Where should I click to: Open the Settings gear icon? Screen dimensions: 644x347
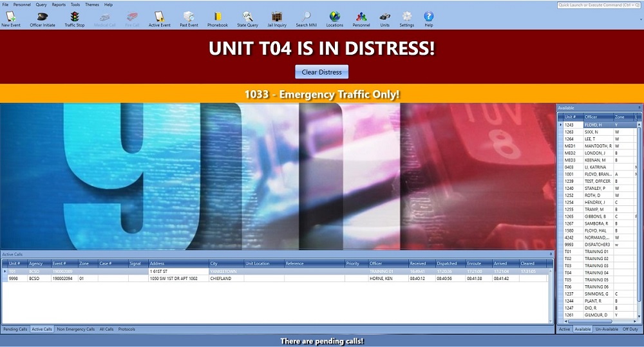pos(406,19)
